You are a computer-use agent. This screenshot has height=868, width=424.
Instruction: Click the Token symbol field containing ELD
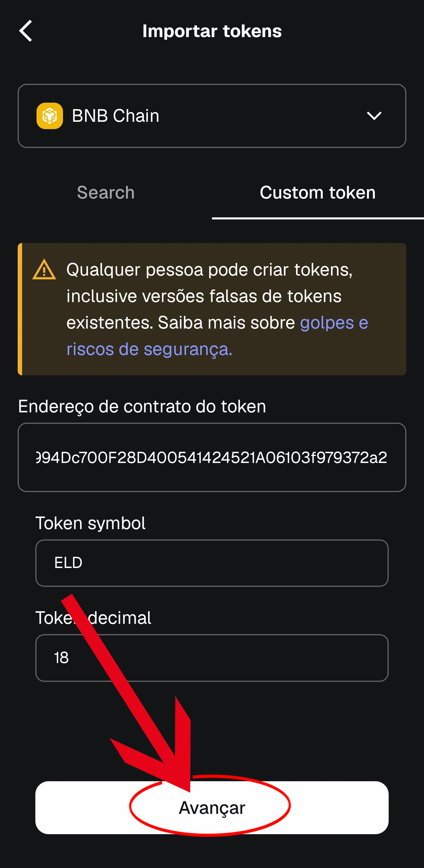(212, 563)
